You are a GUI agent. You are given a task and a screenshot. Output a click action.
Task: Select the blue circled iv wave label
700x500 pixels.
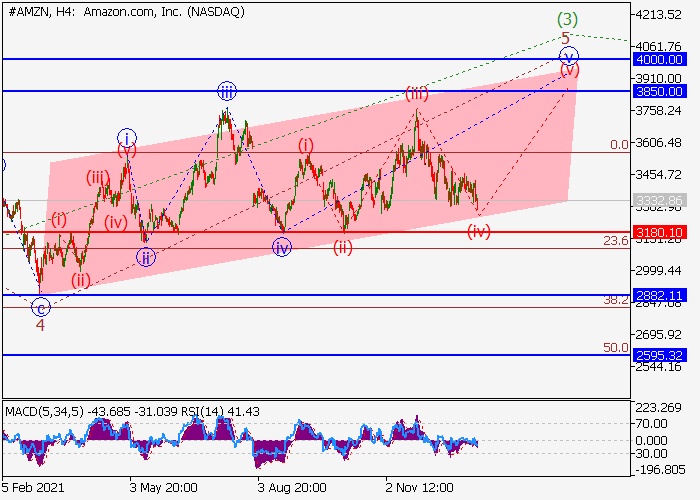click(282, 247)
